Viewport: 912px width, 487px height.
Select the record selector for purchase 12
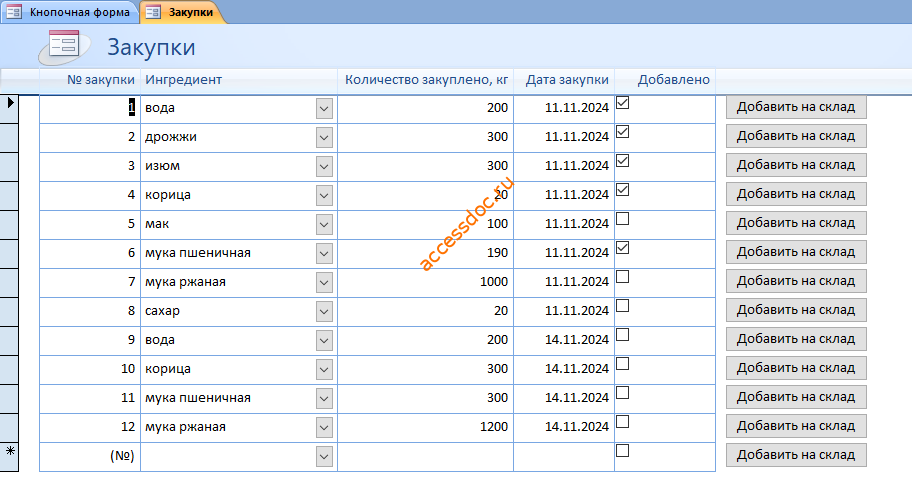(x=9, y=428)
